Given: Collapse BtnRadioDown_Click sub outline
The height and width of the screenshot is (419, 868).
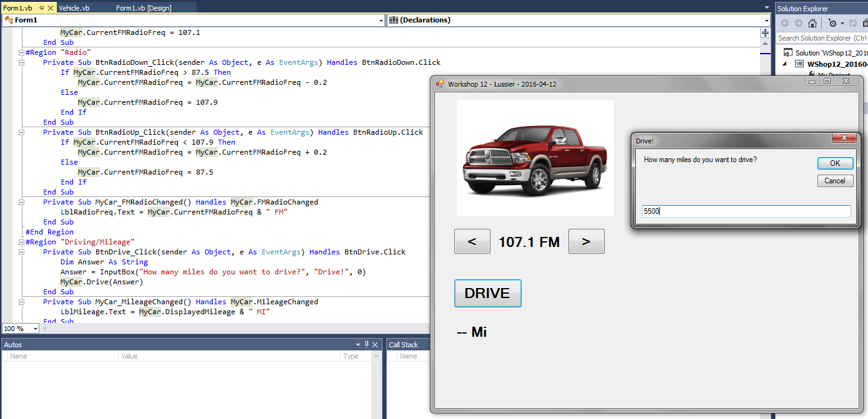Looking at the screenshot, I should (x=22, y=62).
